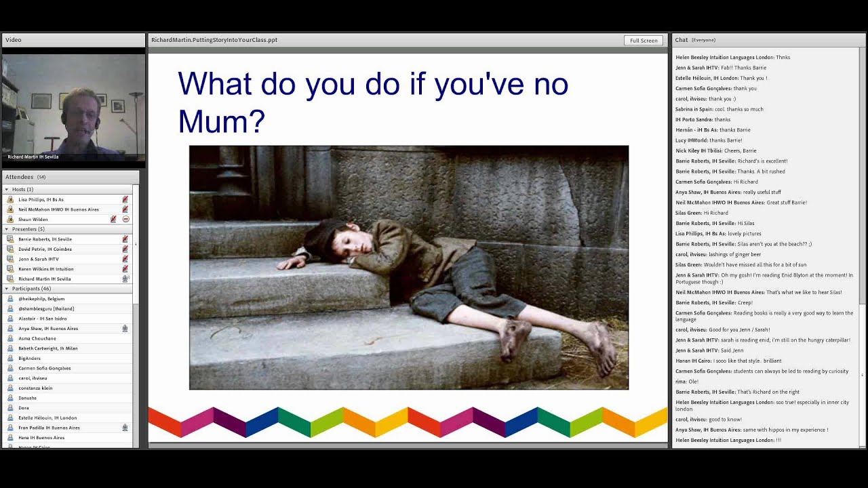Screen dimensions: 868x488
Task: Click Richard Martin's webcam video feed
Action: coord(73,107)
